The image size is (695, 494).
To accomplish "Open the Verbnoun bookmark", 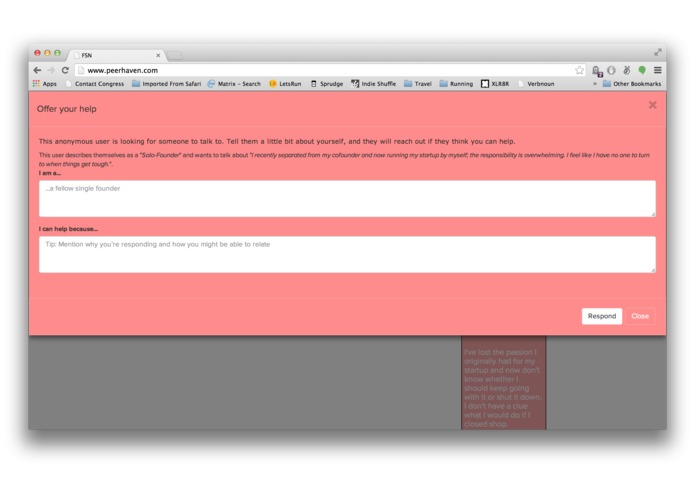I will pos(536,84).
